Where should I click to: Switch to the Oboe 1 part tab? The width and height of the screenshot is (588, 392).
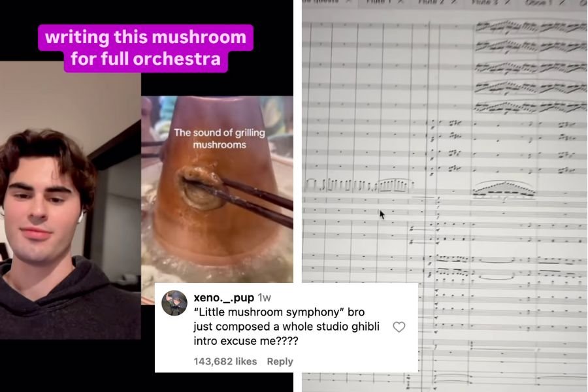coord(539,2)
